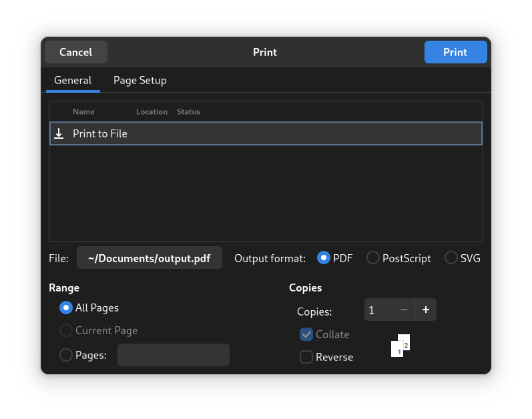Increase copies with the plus button
This screenshot has width=532, height=419.
point(425,310)
